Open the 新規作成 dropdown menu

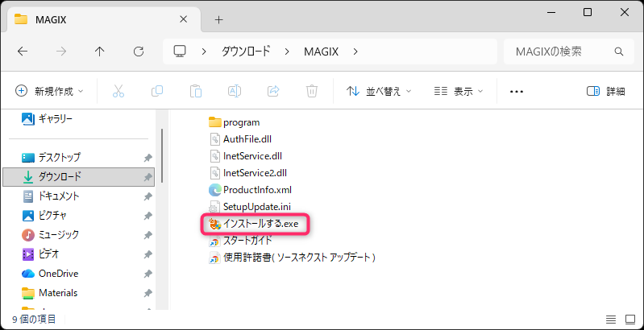coord(49,91)
